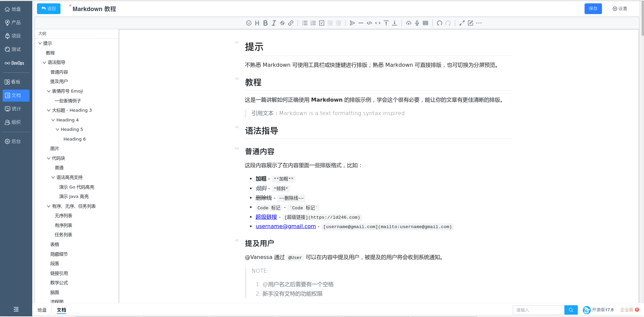The height and width of the screenshot is (317, 644).
Task: Toggle strikethrough formatting in the toolbar
Action: 282,23
